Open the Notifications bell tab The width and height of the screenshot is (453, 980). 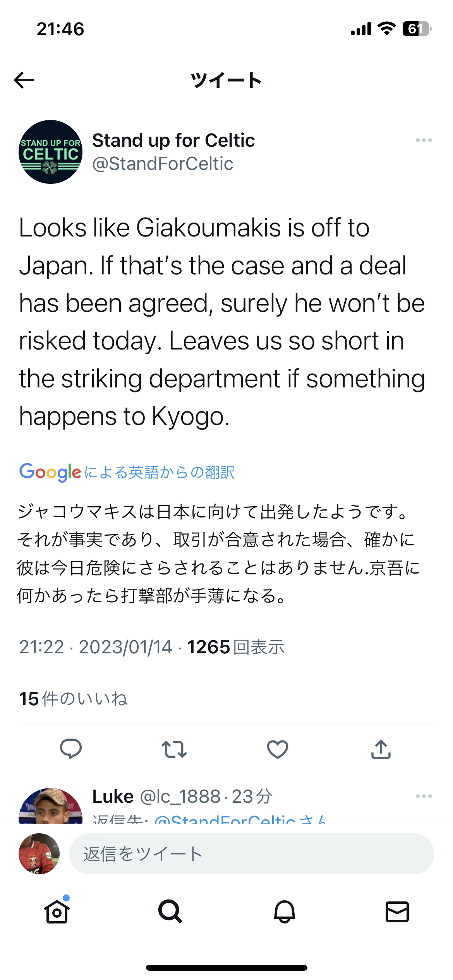pyautogui.click(x=285, y=911)
